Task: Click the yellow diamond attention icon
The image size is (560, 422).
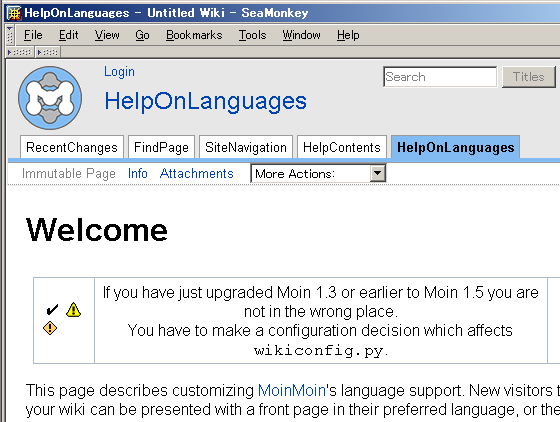Action: [50, 328]
